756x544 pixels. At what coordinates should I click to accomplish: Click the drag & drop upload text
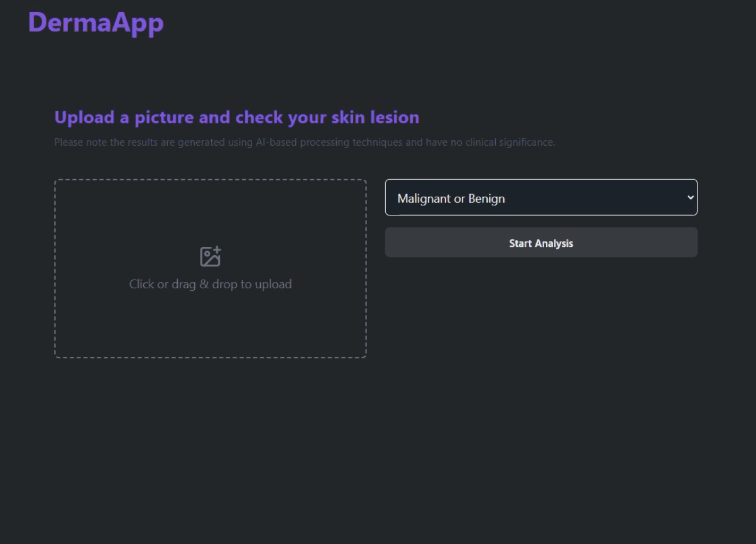coord(210,284)
